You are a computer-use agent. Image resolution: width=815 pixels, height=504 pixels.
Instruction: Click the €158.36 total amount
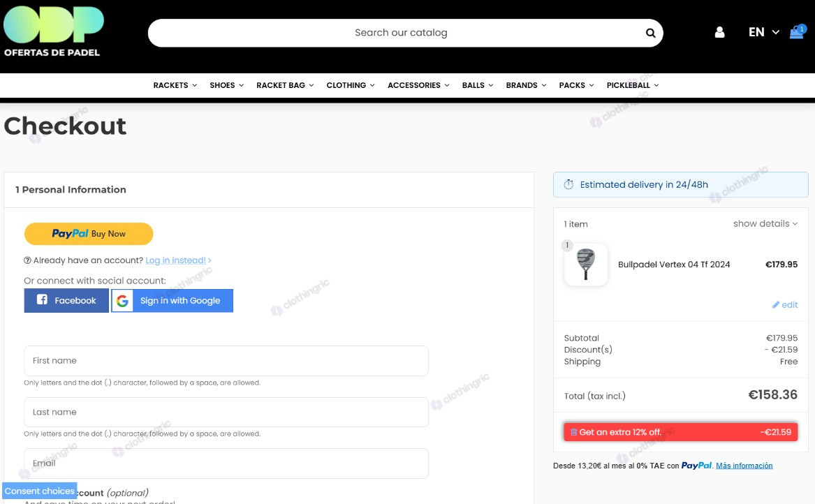pos(772,395)
